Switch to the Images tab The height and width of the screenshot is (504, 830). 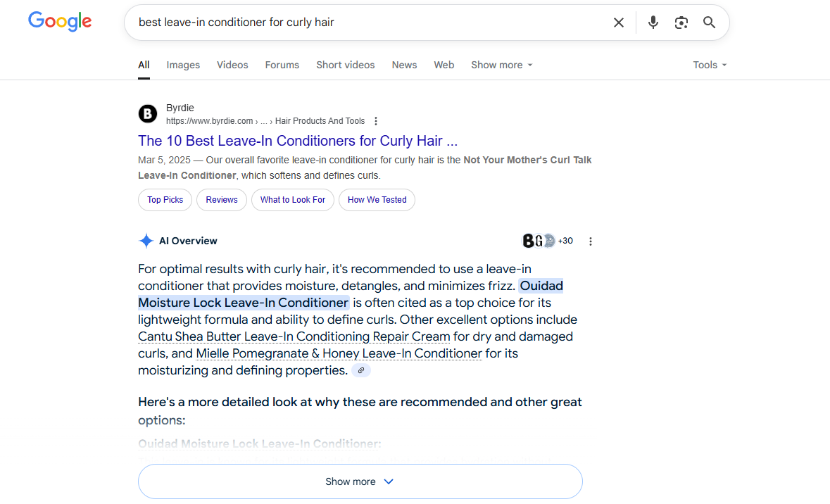(182, 65)
